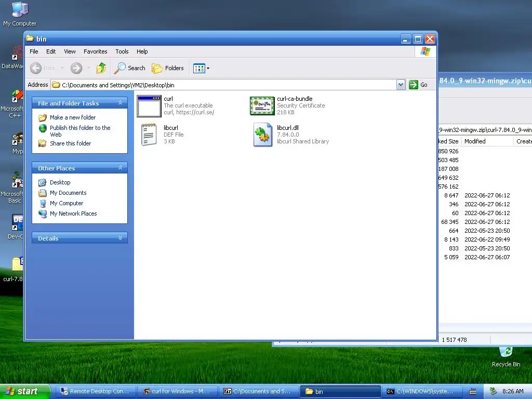Select the curl executable file icon
This screenshot has height=399, width=532.
(x=149, y=106)
